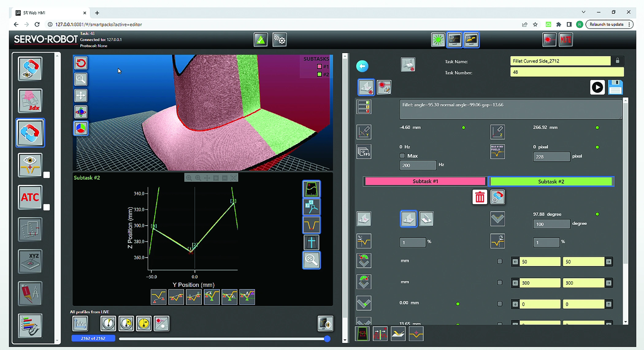Image resolution: width=644 pixels, height=350 pixels.
Task: Open the XYZ calibration sidebar tool
Action: click(30, 261)
